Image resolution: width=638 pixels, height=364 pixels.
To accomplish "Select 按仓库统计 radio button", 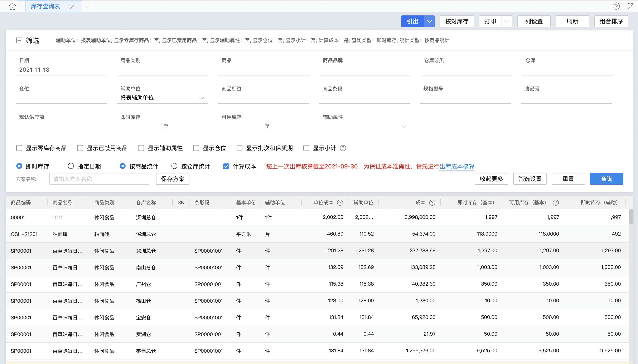I will tap(174, 166).
